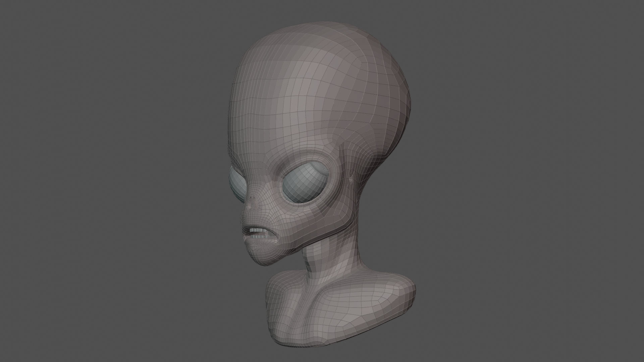The width and height of the screenshot is (644, 362).
Task: Select the partially hidden eye at face edge
Action: click(x=237, y=184)
